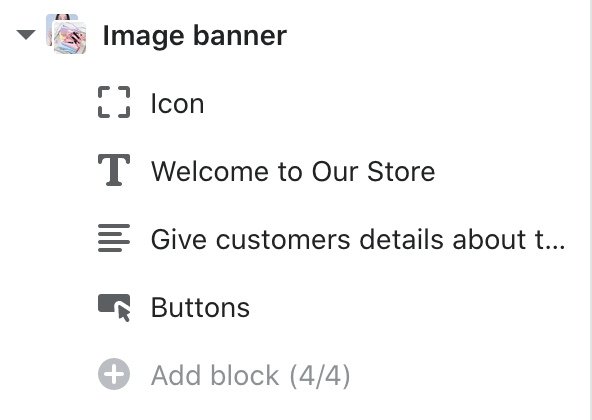Image resolution: width=592 pixels, height=420 pixels.
Task: Click the dashed-frame Icon block glyph
Action: [114, 102]
